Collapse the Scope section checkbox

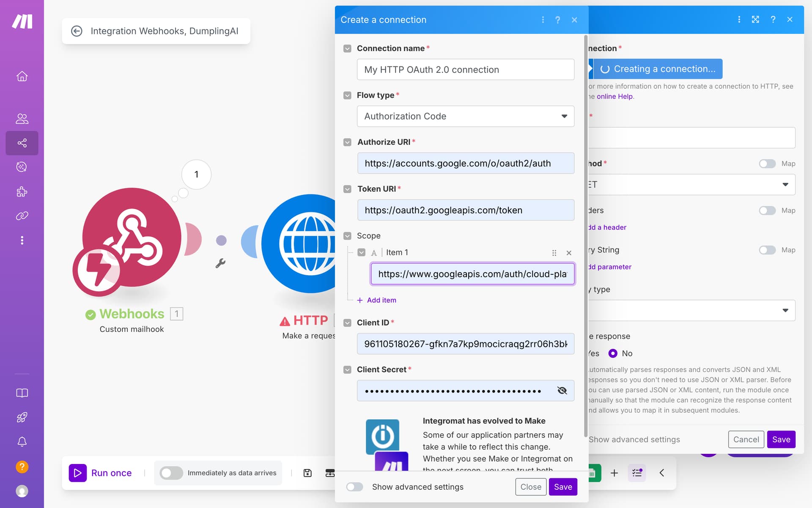[x=347, y=236]
